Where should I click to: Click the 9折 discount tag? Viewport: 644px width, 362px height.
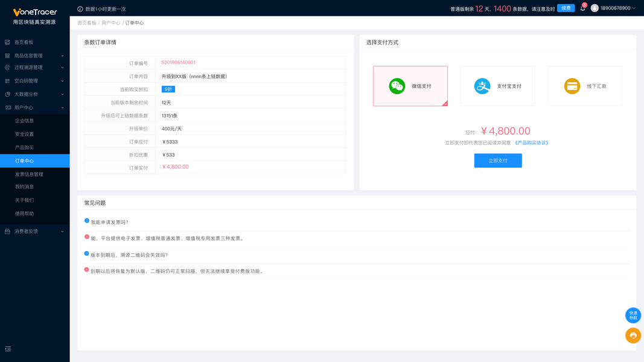168,89
